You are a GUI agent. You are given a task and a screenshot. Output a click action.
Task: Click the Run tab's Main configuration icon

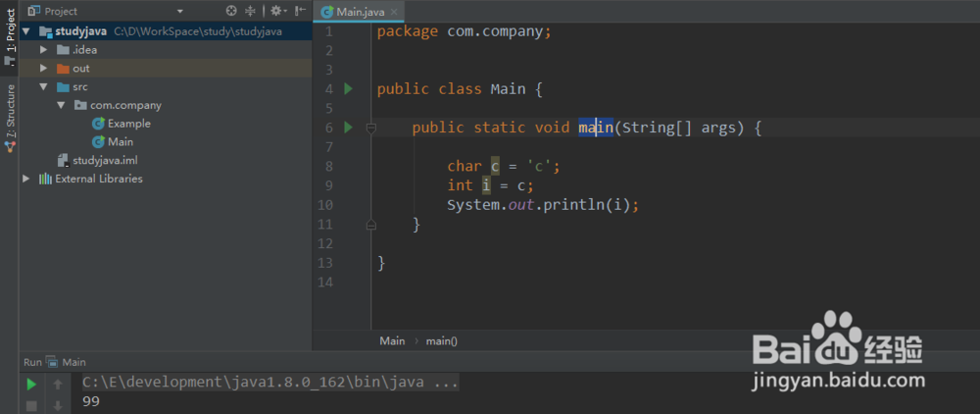pos(52,362)
